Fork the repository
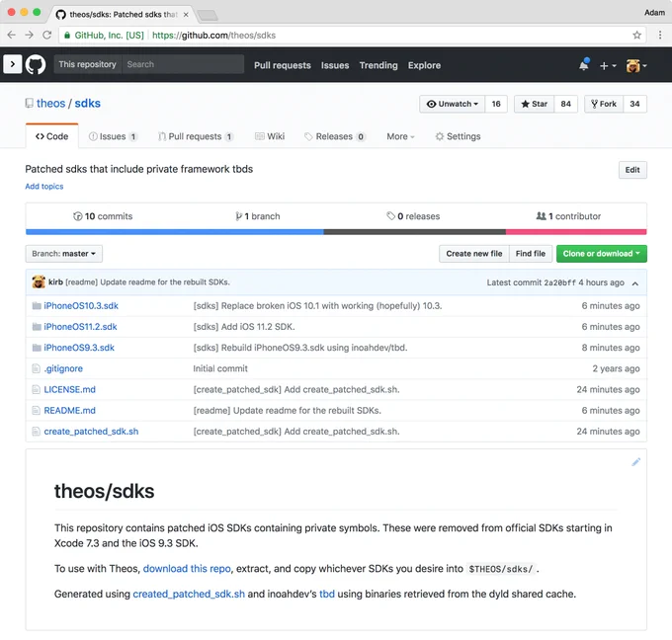This screenshot has height=640, width=672. coord(604,104)
